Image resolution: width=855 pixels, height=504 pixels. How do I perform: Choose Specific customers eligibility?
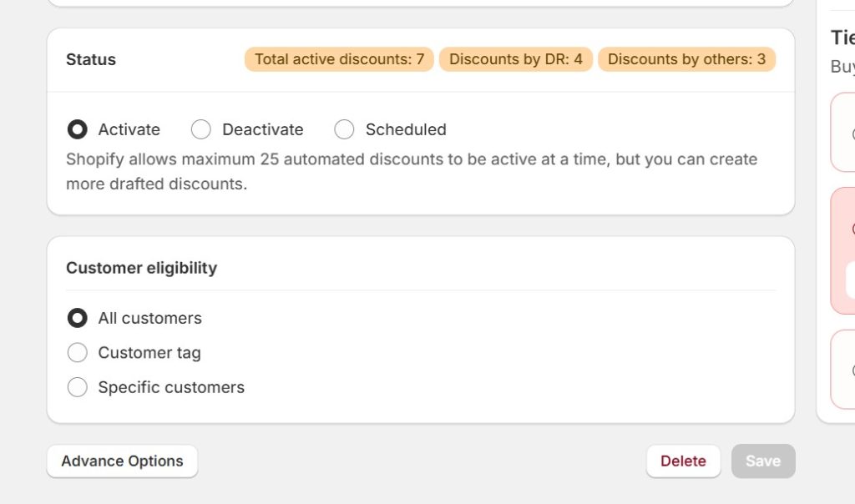click(x=78, y=386)
